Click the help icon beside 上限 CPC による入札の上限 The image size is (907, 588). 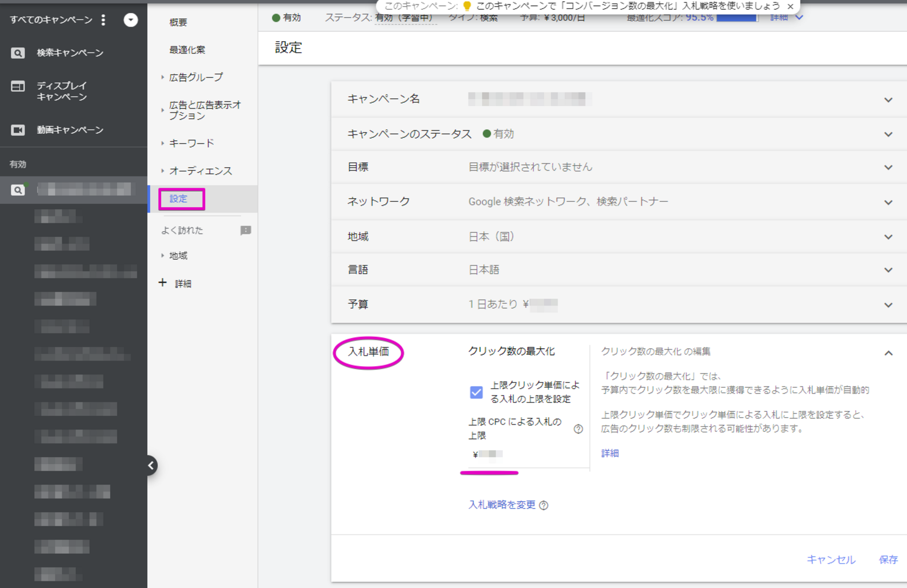tap(578, 429)
